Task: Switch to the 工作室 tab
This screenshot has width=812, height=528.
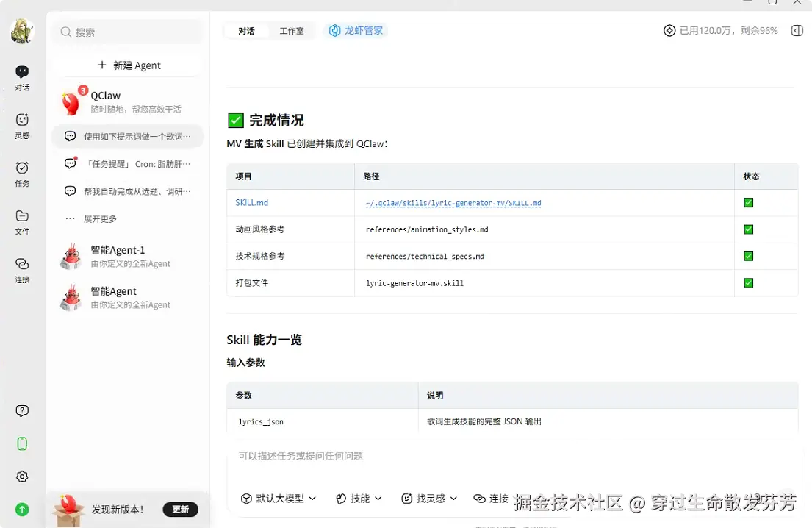Action: pos(292,31)
